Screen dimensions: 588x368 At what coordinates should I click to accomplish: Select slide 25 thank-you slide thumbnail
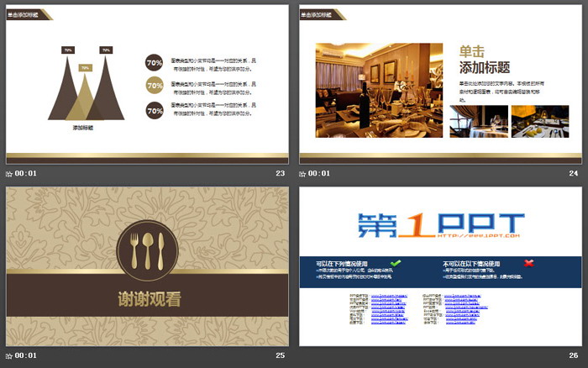(147, 265)
